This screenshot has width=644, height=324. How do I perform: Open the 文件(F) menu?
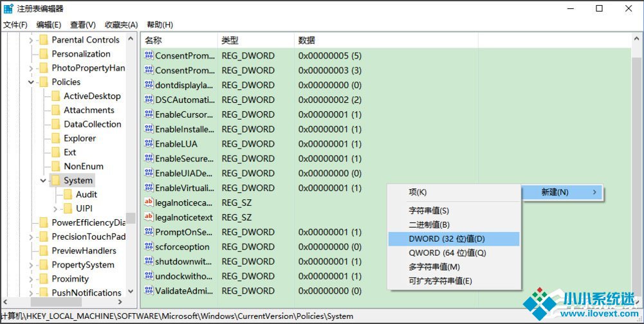(15, 24)
